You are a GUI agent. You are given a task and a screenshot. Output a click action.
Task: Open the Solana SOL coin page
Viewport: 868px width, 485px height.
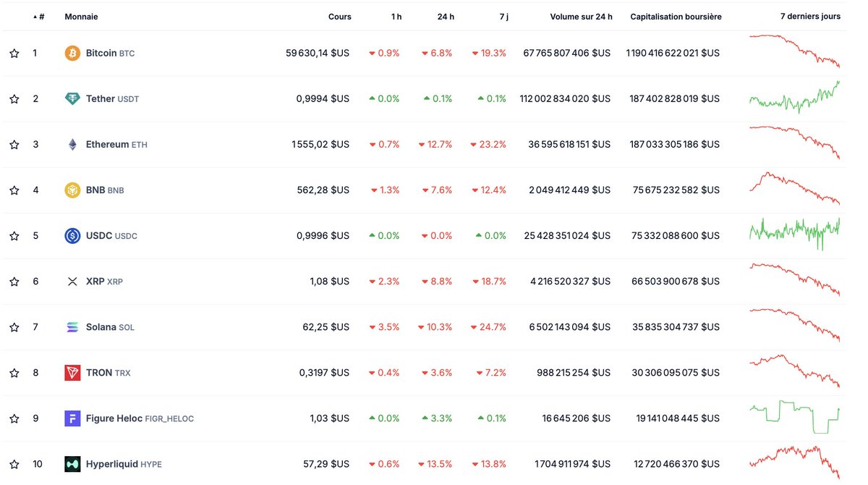tap(110, 327)
